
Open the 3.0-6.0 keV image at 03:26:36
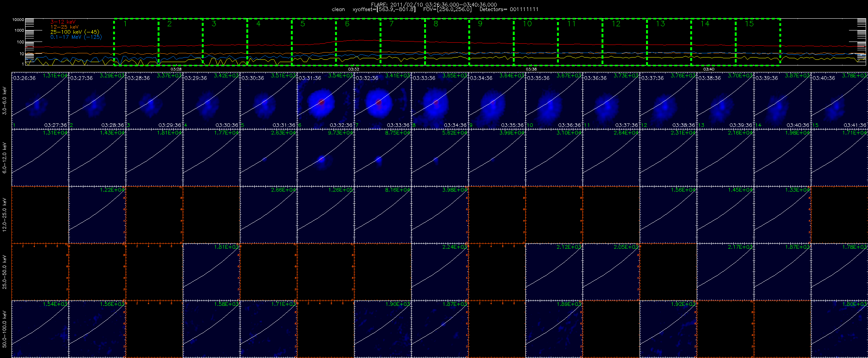40,100
